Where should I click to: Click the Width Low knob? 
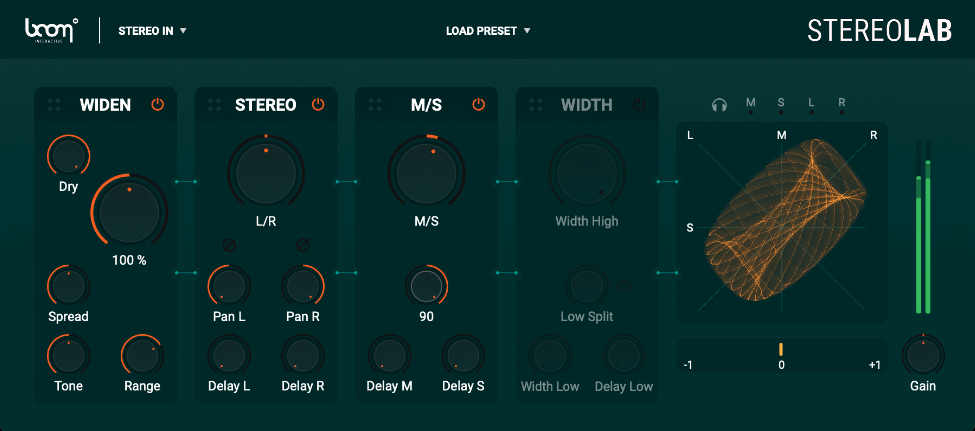550,356
